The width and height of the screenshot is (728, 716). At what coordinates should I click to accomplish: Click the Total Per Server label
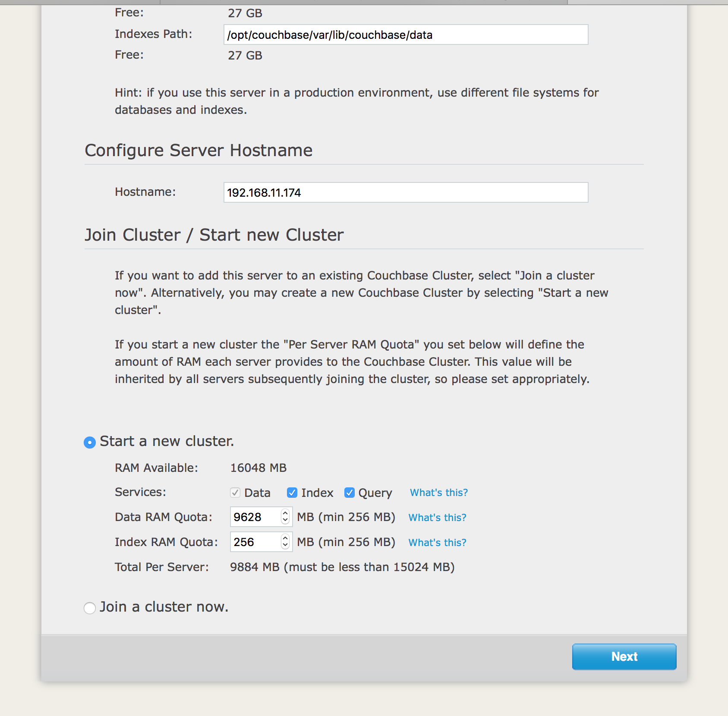(162, 567)
